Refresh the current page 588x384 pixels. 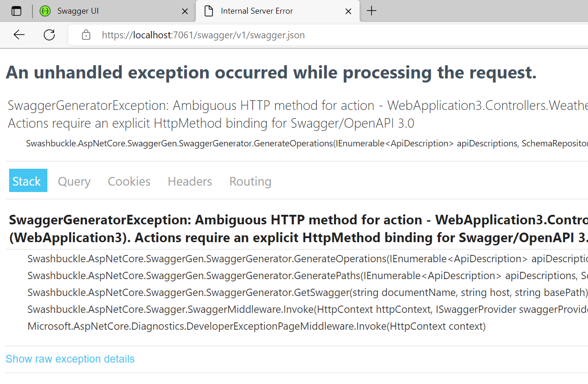(x=49, y=35)
